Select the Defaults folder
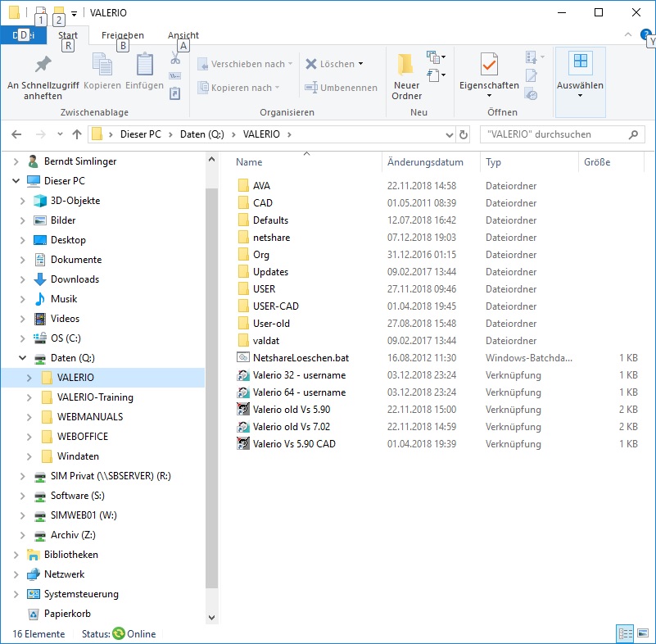This screenshot has width=656, height=644. 270,220
